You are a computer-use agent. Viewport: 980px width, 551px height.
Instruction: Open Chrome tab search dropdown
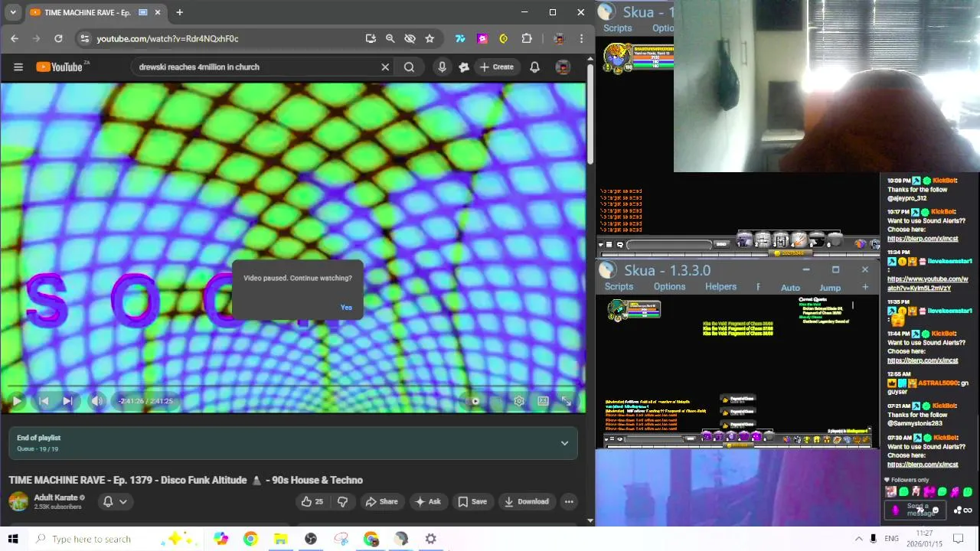coord(13,12)
